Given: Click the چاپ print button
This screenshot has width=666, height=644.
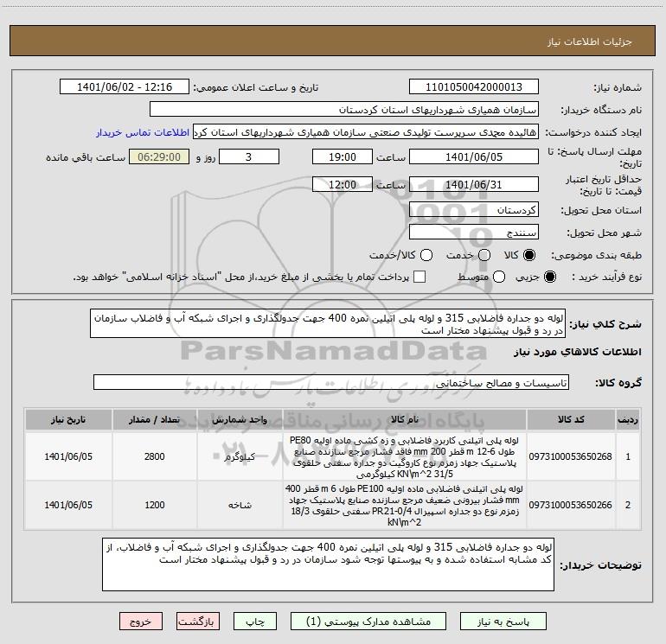Looking at the screenshot, I should pyautogui.click(x=255, y=622).
